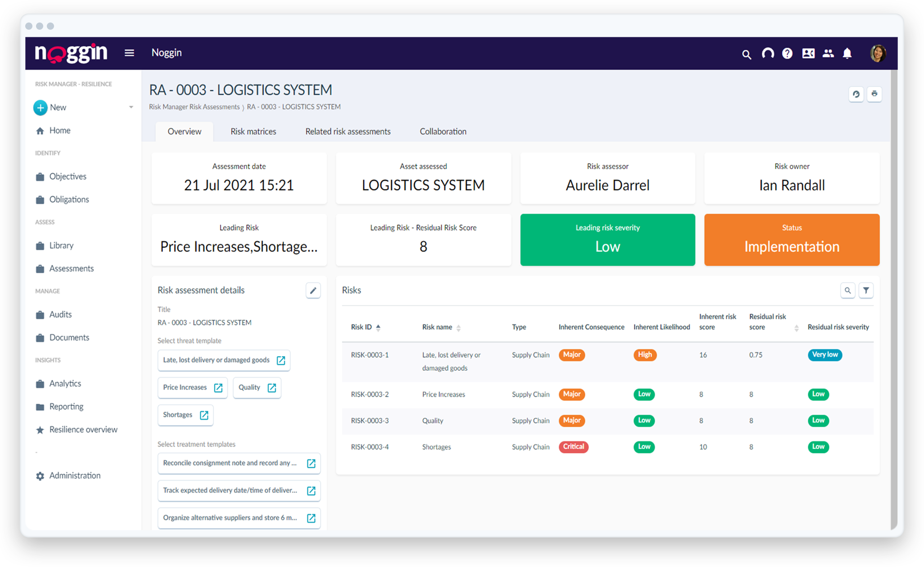Click the contact card icon in the header
The image size is (924, 569).
tap(808, 53)
